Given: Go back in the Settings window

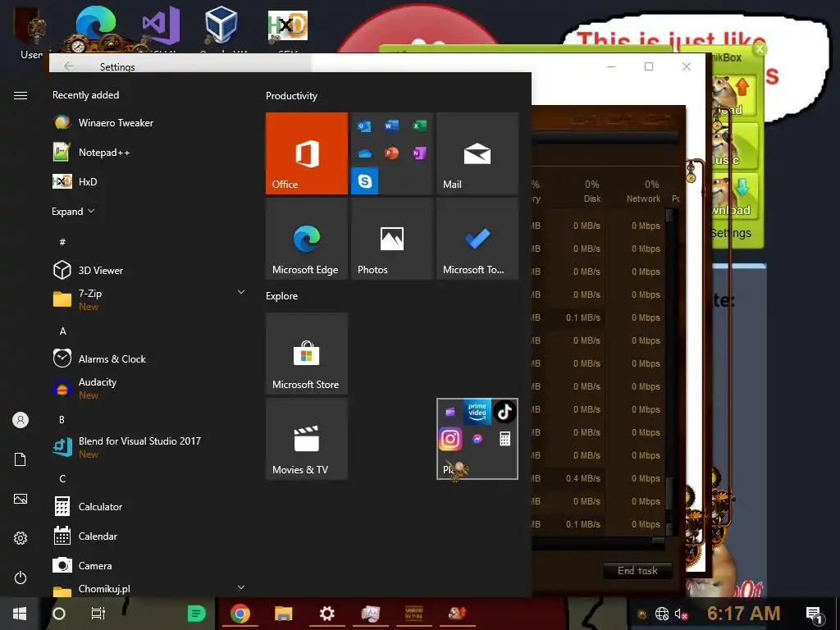Looking at the screenshot, I should click(x=69, y=66).
